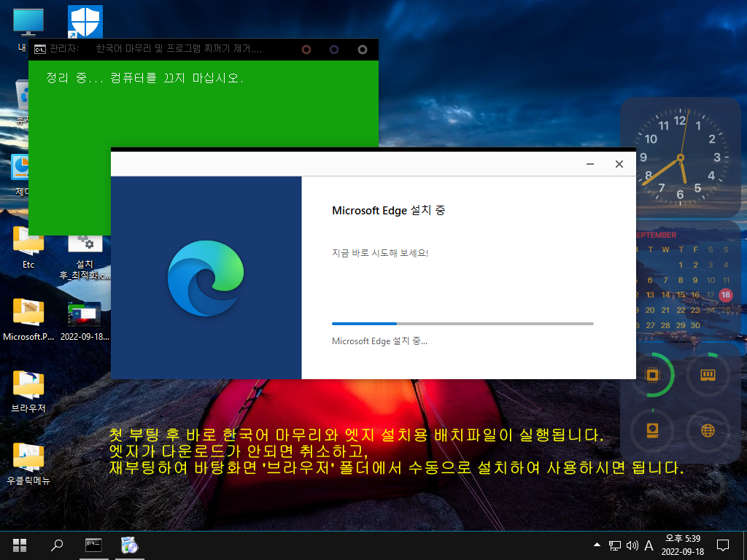Open taskbar search magnifier

click(x=57, y=545)
